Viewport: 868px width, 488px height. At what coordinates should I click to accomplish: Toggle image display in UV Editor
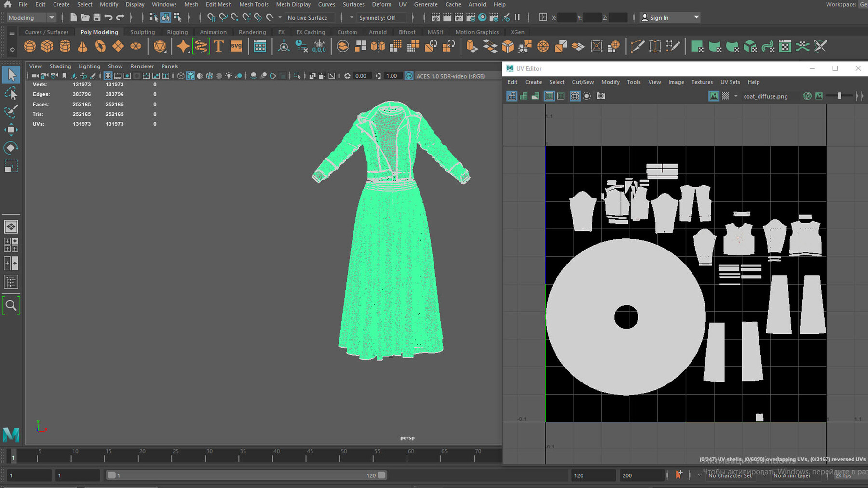[714, 96]
